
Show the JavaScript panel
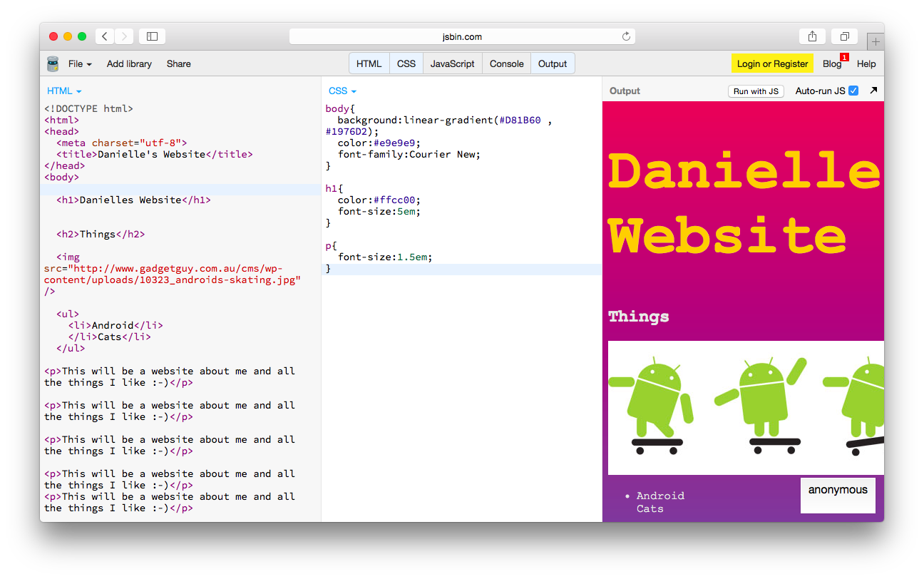(x=453, y=63)
